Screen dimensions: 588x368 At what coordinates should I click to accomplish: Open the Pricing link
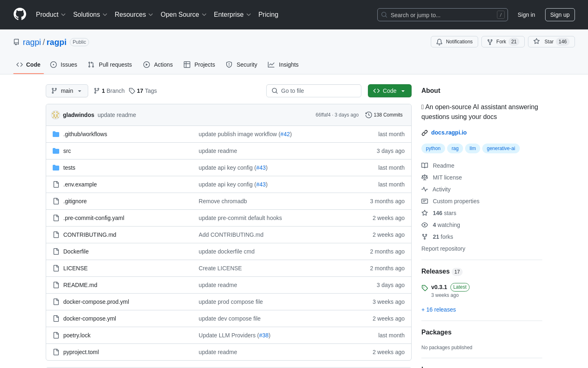coord(268,14)
